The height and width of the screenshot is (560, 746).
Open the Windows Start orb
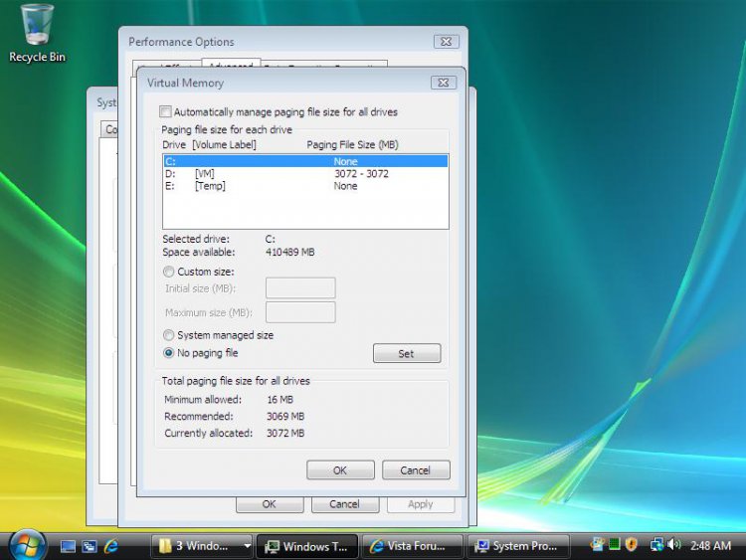click(28, 545)
